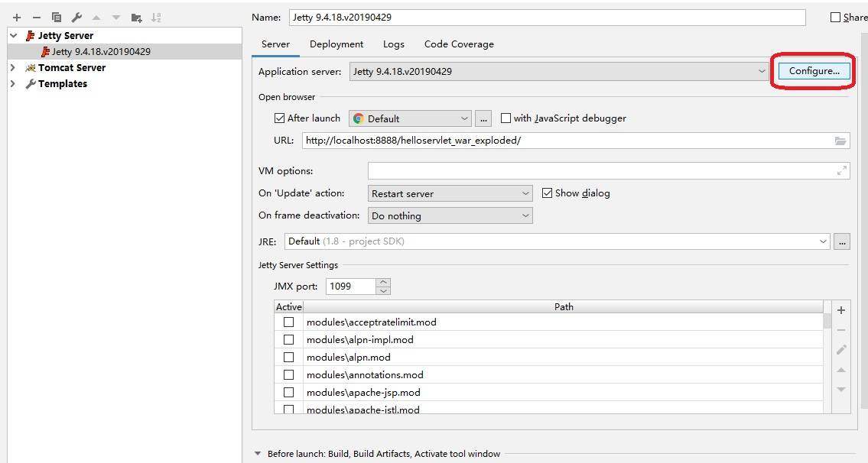This screenshot has width=868, height=463.
Task: Open the Code Coverage tab
Action: click(459, 44)
